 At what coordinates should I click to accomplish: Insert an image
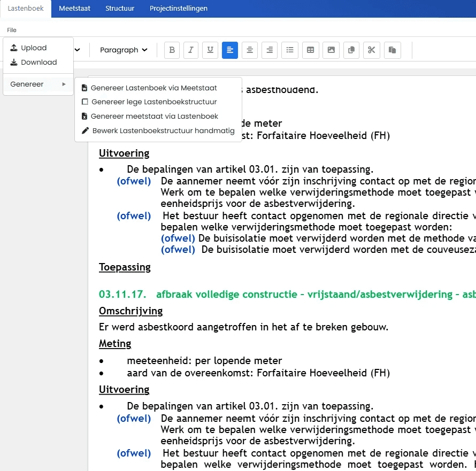[x=331, y=50]
